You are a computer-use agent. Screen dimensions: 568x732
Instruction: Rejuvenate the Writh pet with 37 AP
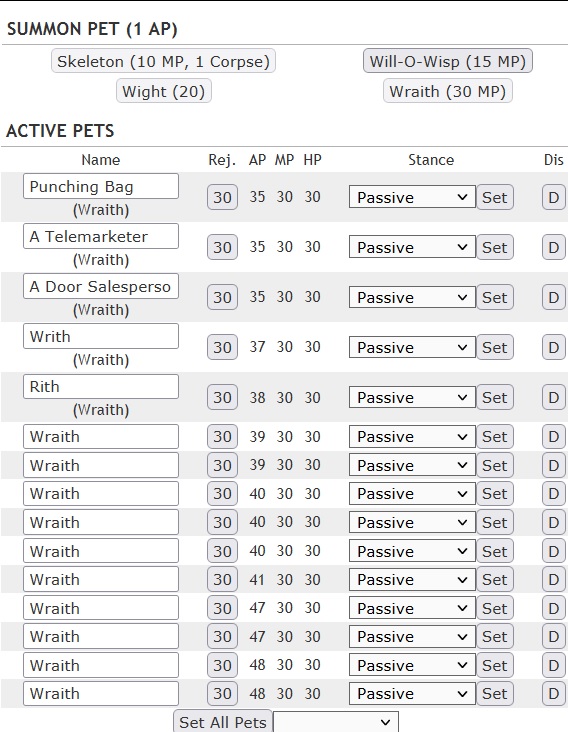[x=222, y=347]
